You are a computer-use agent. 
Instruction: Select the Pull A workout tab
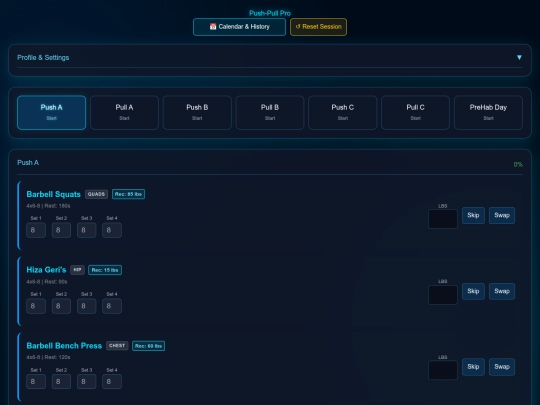coord(124,113)
